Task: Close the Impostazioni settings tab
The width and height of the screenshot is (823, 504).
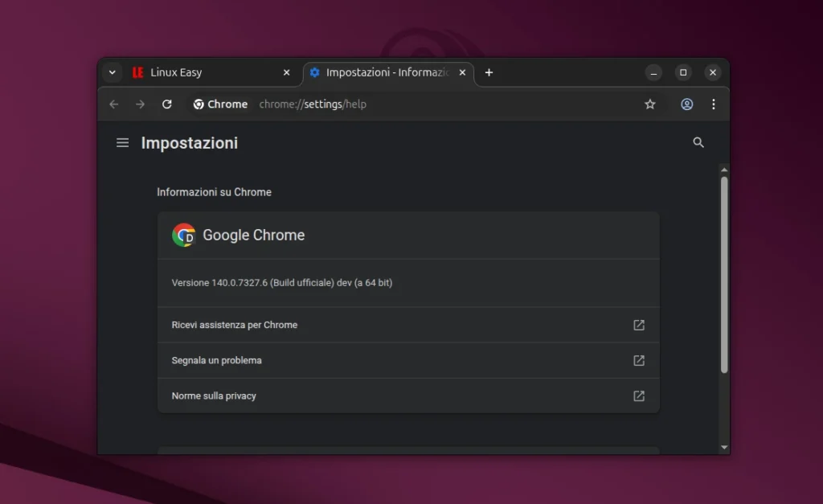Action: pyautogui.click(x=462, y=72)
